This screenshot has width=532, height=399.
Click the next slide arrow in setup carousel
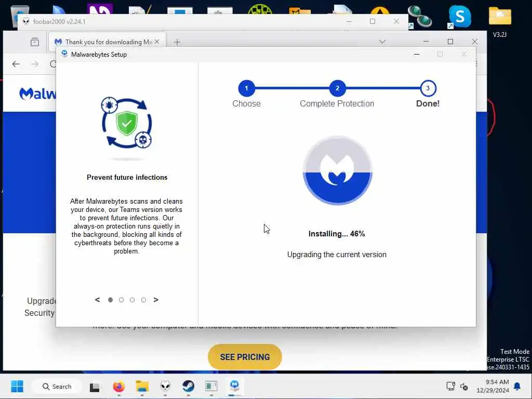[156, 300]
